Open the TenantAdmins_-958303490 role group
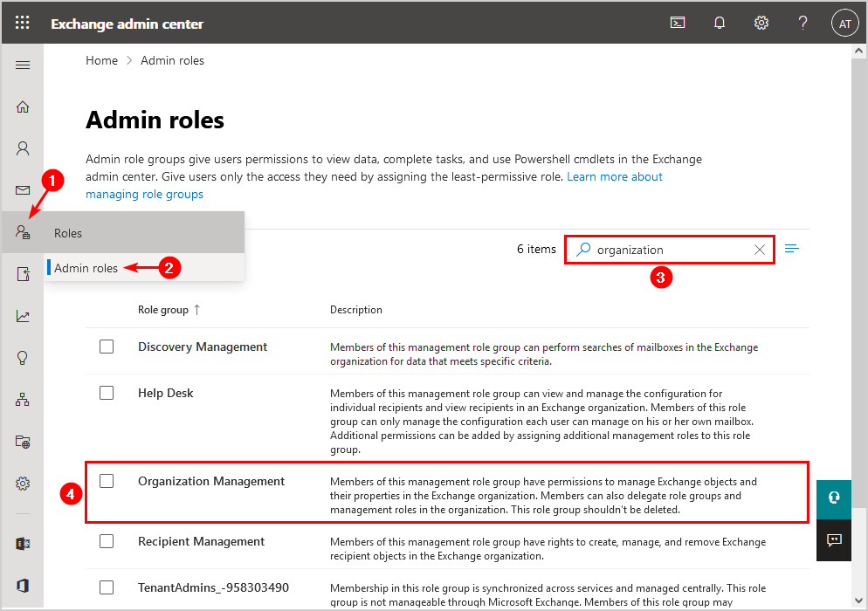This screenshot has width=868, height=611. (x=214, y=587)
